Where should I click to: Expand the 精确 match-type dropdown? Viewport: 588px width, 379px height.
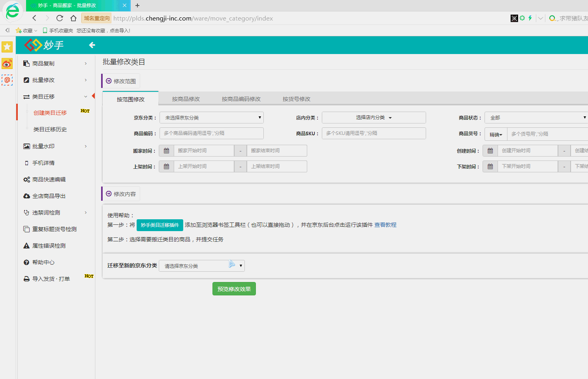pos(496,134)
